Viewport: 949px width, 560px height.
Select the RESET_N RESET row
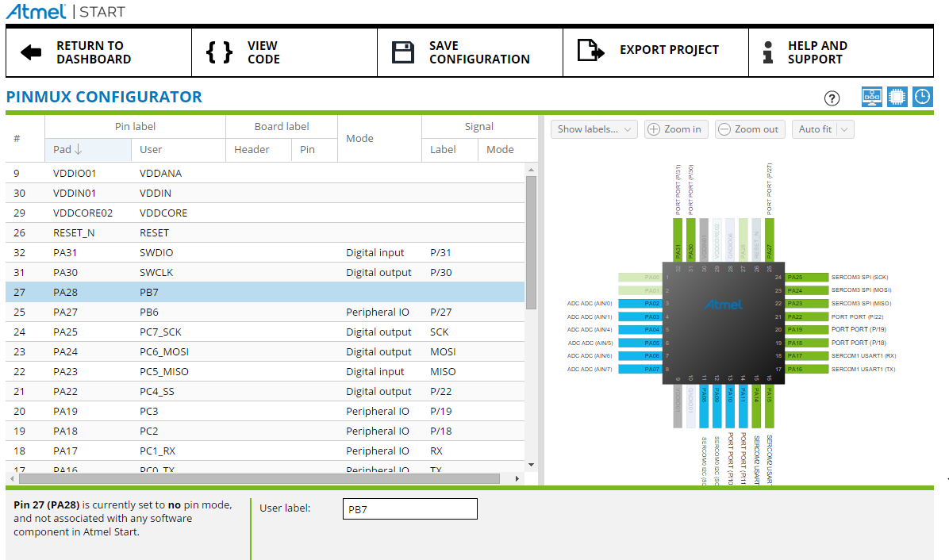265,233
